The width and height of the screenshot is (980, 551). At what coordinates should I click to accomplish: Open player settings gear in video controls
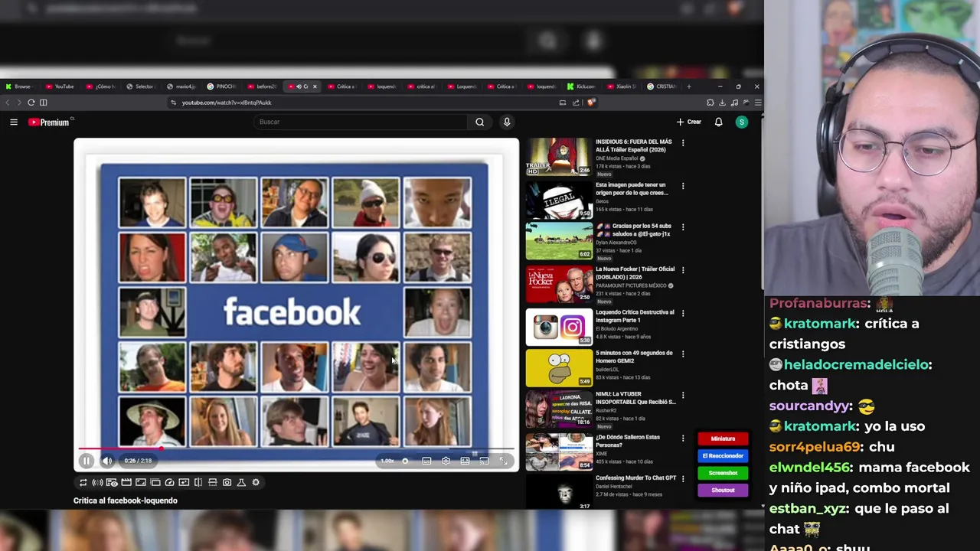tap(446, 461)
